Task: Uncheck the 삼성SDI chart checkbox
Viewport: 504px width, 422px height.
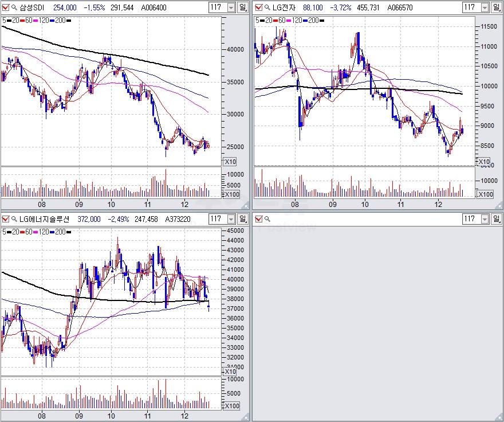Action: [6, 7]
